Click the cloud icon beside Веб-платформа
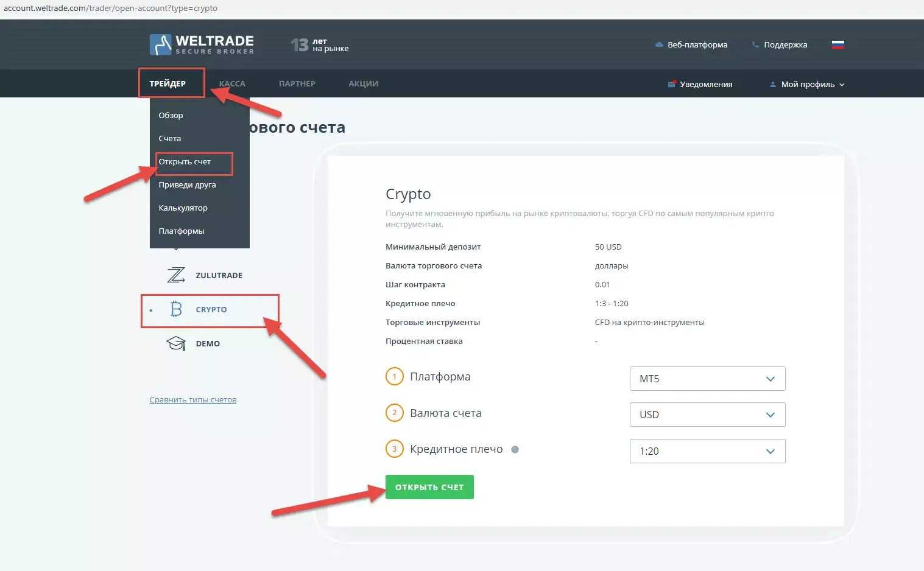This screenshot has width=924, height=571. click(x=658, y=44)
